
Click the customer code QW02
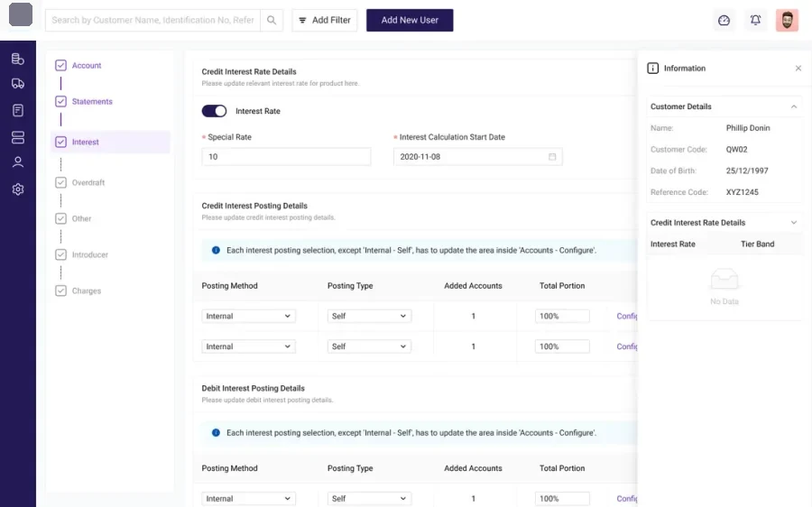point(736,149)
